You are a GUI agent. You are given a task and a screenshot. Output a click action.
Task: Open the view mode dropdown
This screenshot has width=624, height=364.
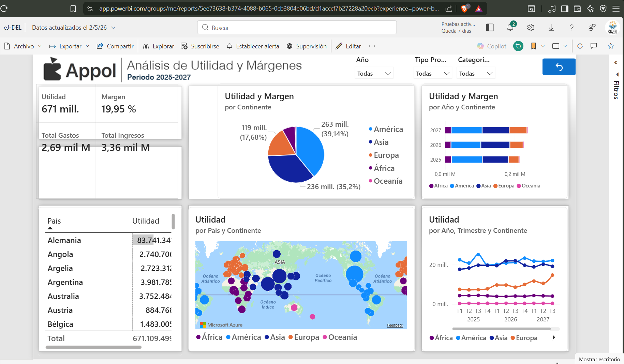coord(559,46)
